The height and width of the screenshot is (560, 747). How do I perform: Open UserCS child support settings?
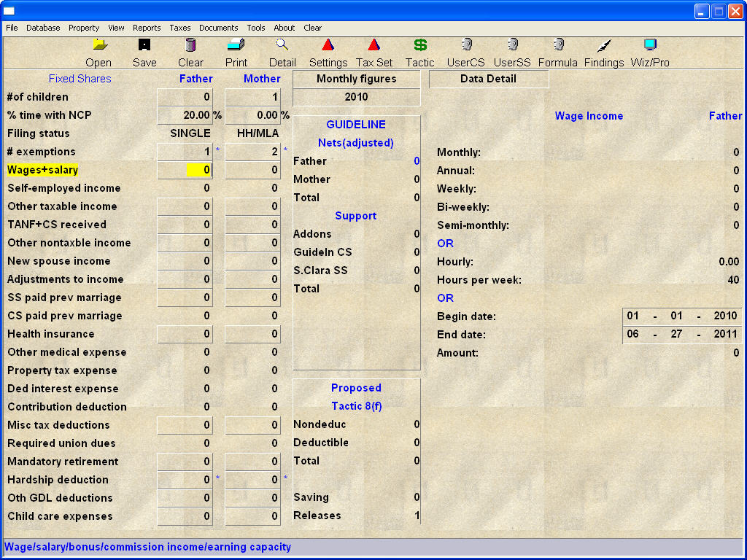(465, 52)
